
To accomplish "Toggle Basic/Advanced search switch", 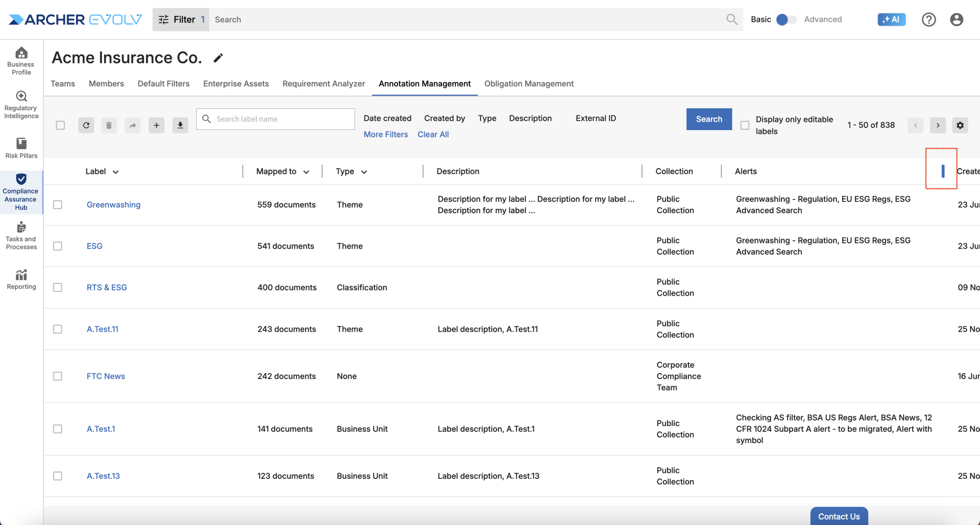I will point(786,19).
